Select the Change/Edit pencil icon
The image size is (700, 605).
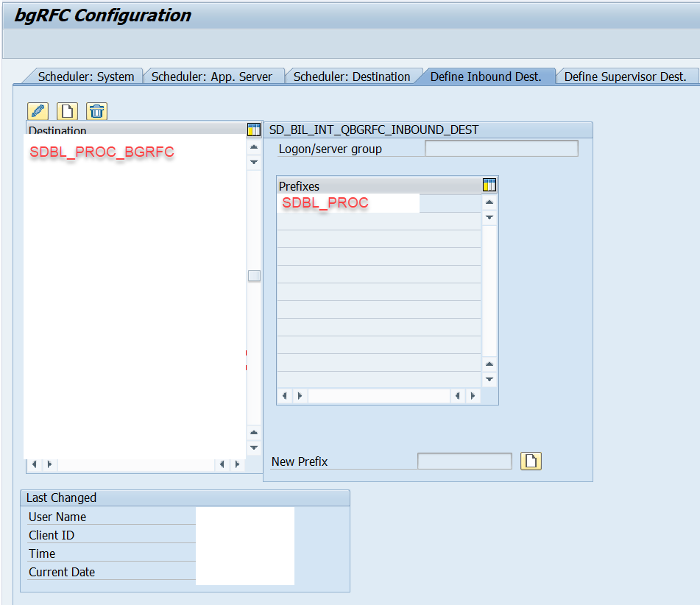coord(37,110)
